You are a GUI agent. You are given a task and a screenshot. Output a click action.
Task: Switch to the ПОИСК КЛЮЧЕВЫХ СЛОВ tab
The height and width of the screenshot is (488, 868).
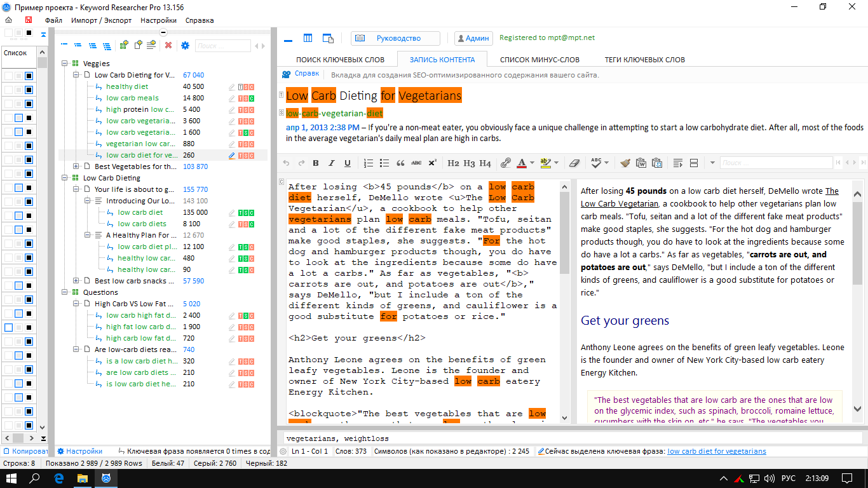[341, 60]
